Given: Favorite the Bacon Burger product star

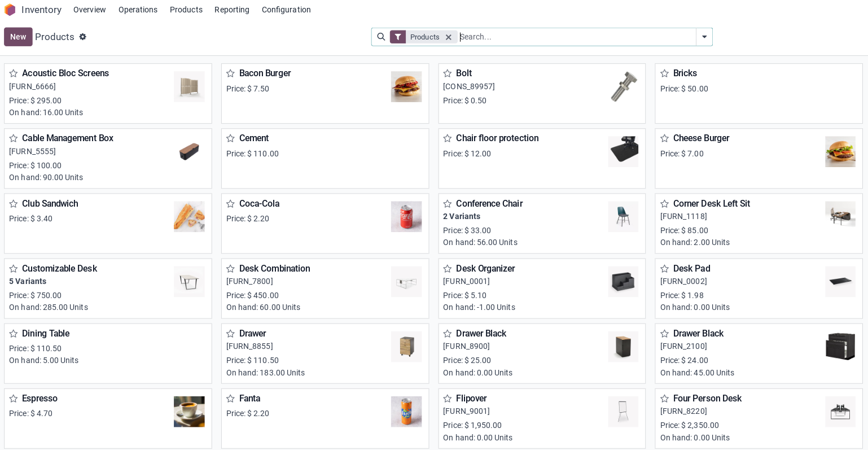Looking at the screenshot, I should pos(230,73).
